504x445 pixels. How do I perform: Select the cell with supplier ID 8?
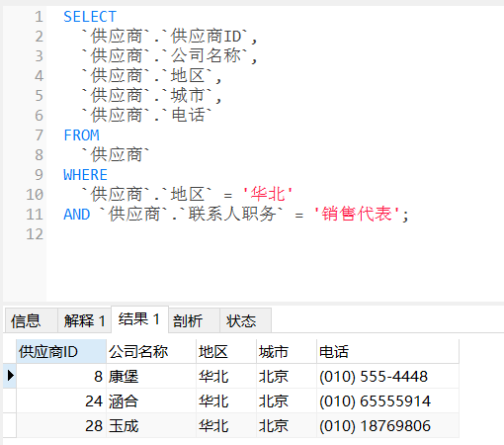tap(61, 376)
